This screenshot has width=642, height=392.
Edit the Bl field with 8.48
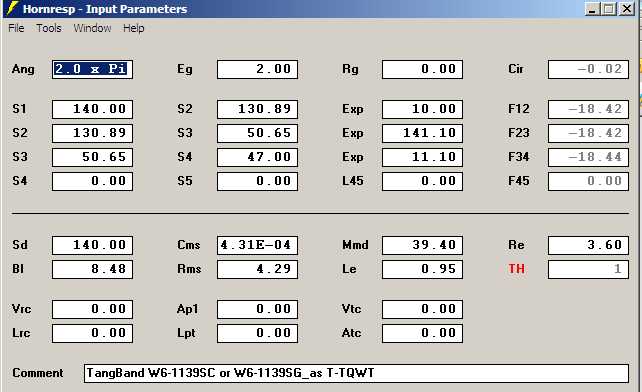[x=92, y=270]
